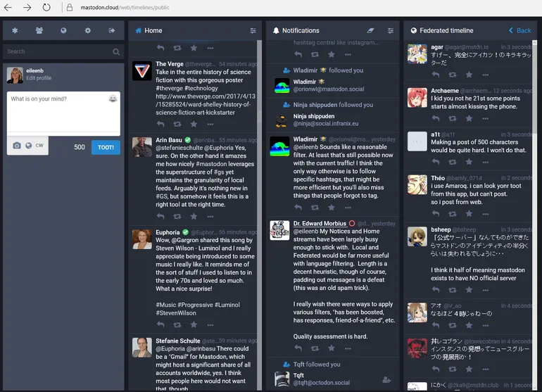542x392 pixels.
Task: Favourite a1t's 500 characters post
Action: (x=469, y=162)
